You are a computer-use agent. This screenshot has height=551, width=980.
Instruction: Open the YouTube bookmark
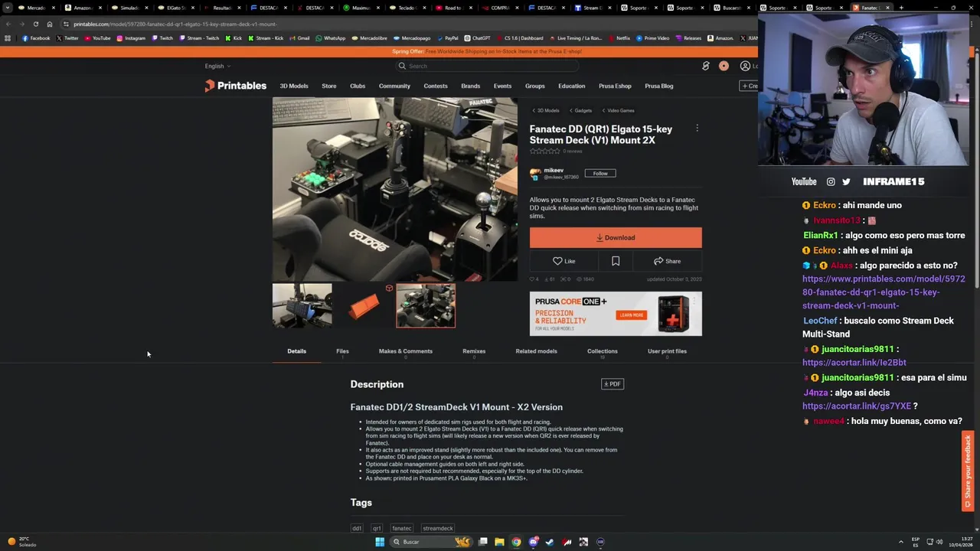98,38
